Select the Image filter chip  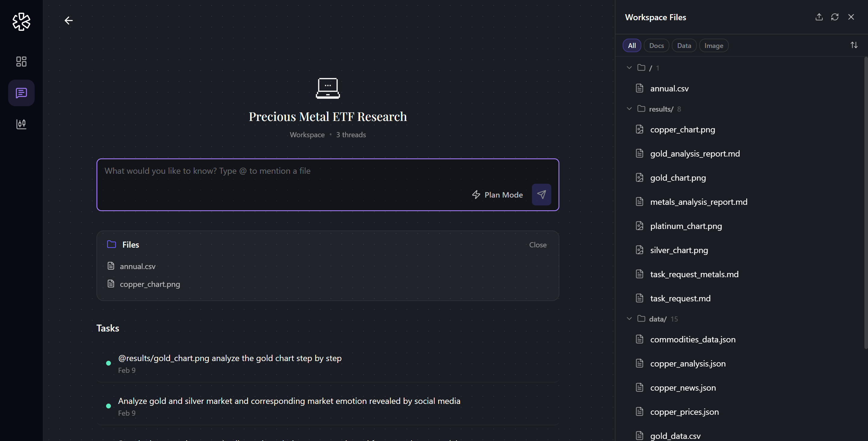coord(713,46)
